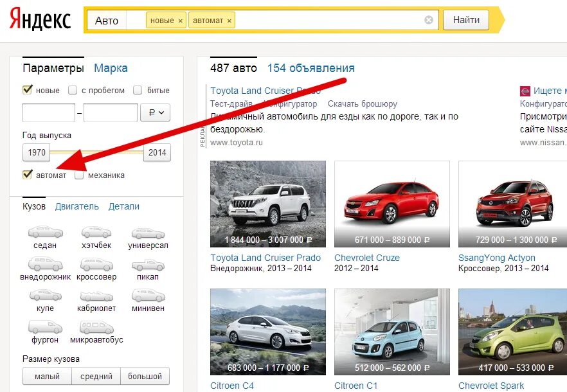Open Toyota Land Cruiser Prado listing title
Screen dimensions: 567x392
coord(265,258)
